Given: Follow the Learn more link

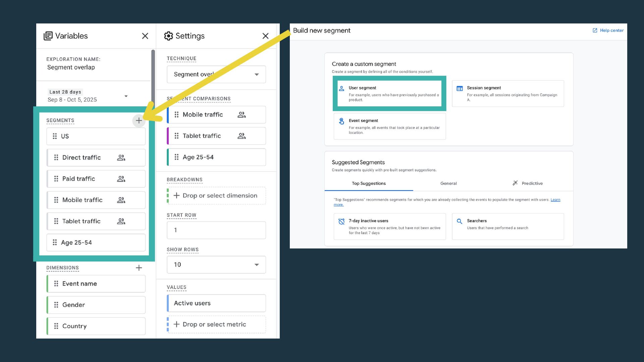Looking at the screenshot, I should click(555, 200).
